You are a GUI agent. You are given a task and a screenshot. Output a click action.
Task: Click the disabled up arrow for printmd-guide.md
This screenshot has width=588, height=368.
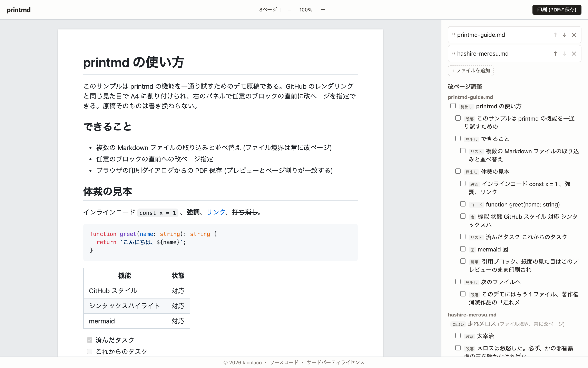click(x=556, y=35)
